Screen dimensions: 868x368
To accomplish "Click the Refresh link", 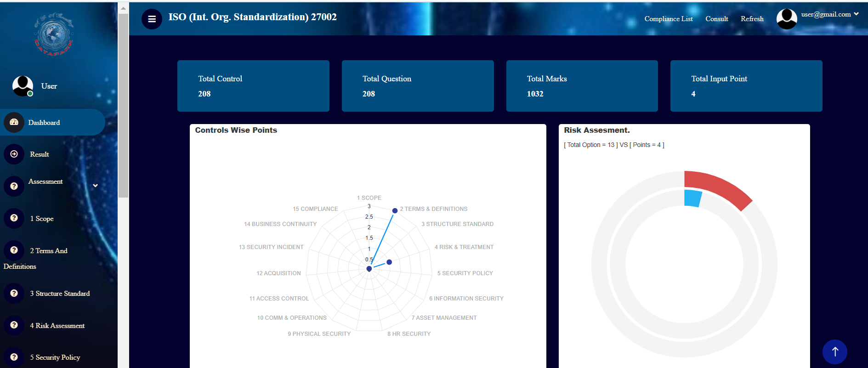I will (x=752, y=19).
